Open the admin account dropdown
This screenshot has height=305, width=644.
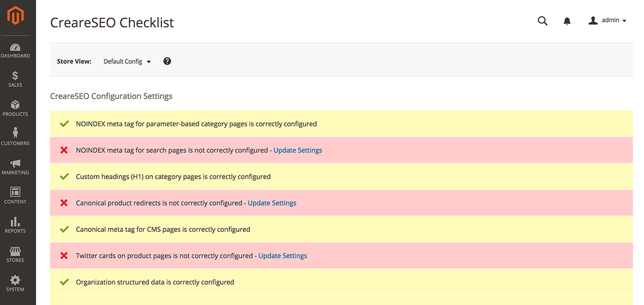coord(608,20)
